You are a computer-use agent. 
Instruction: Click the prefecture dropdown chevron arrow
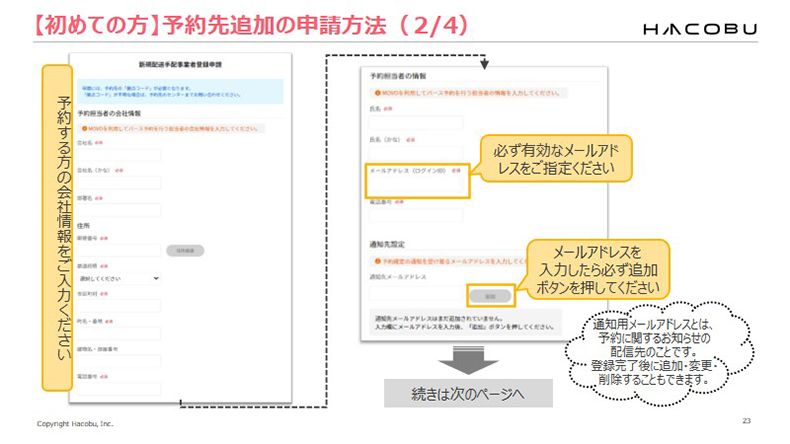click(x=157, y=277)
